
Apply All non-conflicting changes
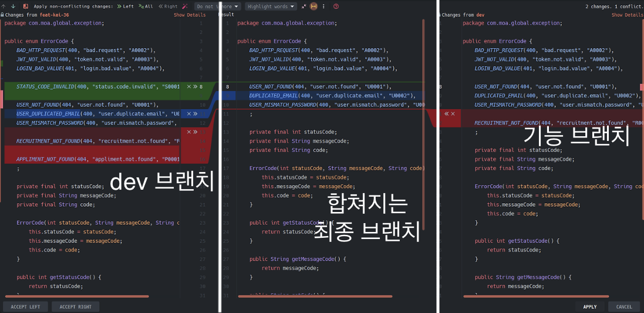[x=146, y=6]
